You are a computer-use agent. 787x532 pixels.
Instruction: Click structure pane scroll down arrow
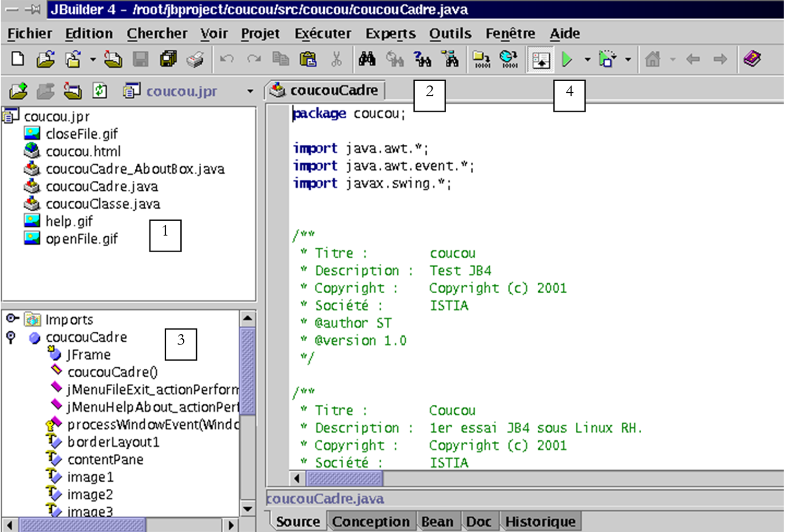pyautogui.click(x=247, y=509)
